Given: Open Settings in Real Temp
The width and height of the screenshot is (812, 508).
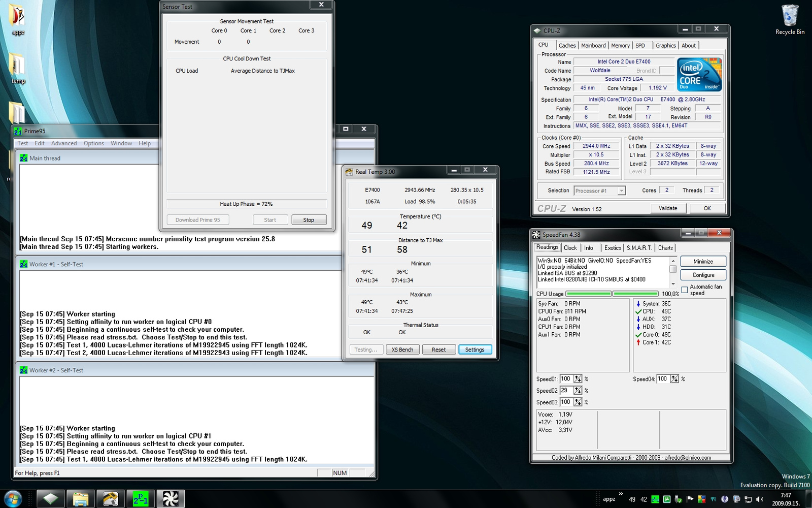Looking at the screenshot, I should [x=475, y=350].
